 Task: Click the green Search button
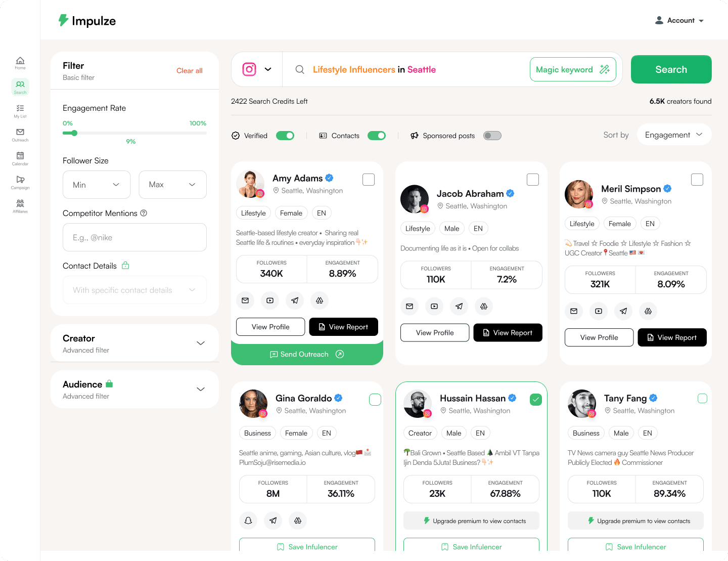pyautogui.click(x=671, y=69)
